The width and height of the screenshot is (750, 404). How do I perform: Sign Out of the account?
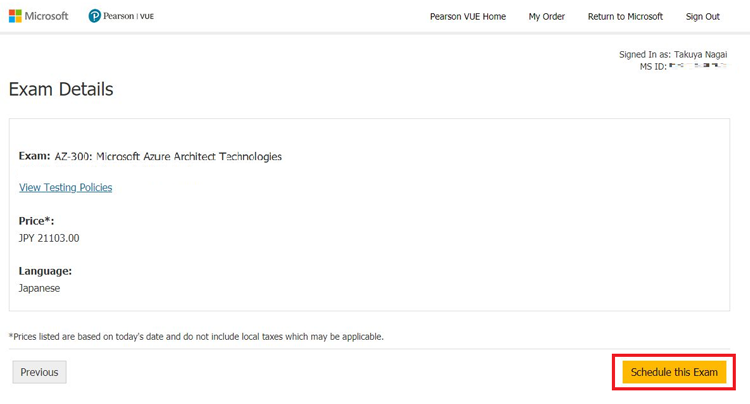click(702, 17)
